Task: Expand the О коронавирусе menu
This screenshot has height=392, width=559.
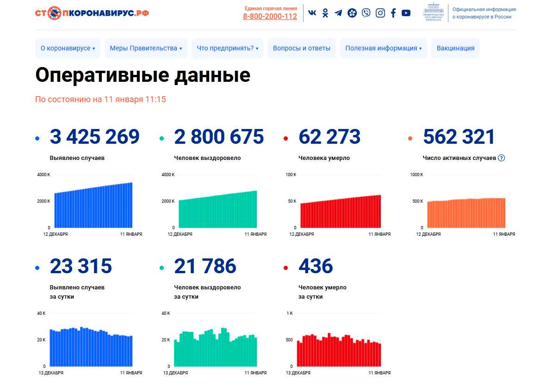Action: (x=68, y=49)
